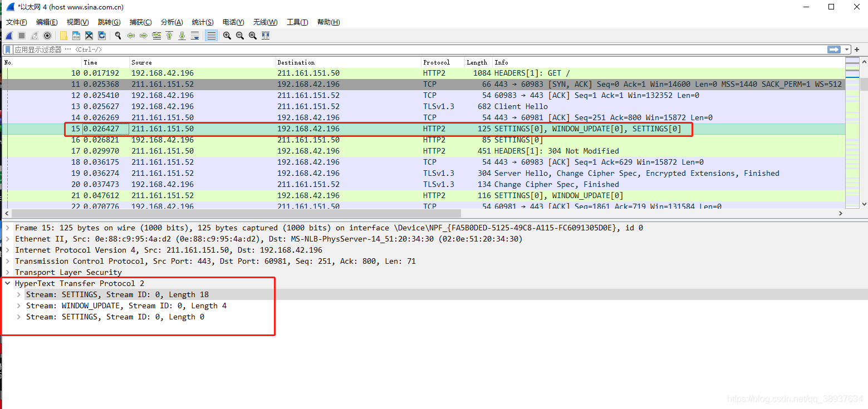Apply the display filter arrow button
868x409 pixels.
834,50
